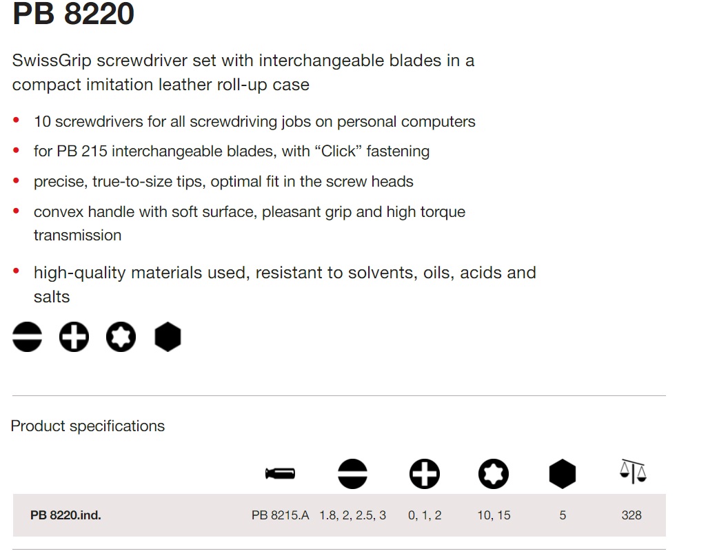Image resolution: width=728 pixels, height=560 pixels.
Task: Click the weight value 328 cell
Action: 631,515
